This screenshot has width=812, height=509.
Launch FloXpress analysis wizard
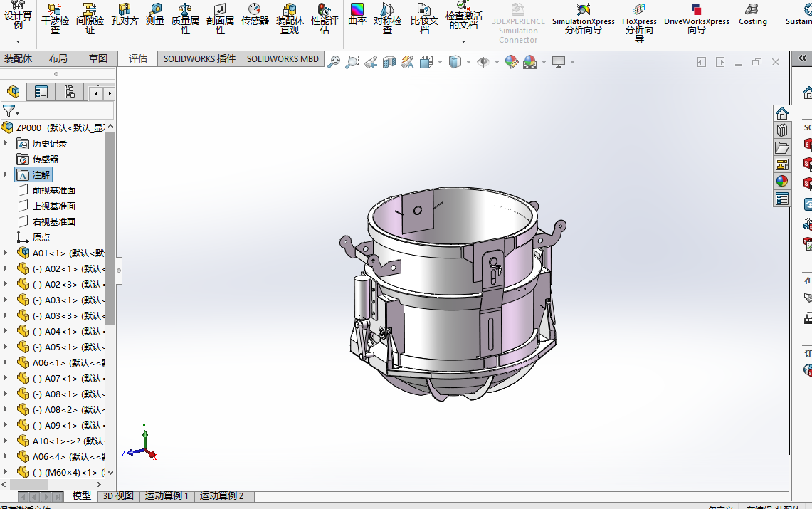(639, 23)
